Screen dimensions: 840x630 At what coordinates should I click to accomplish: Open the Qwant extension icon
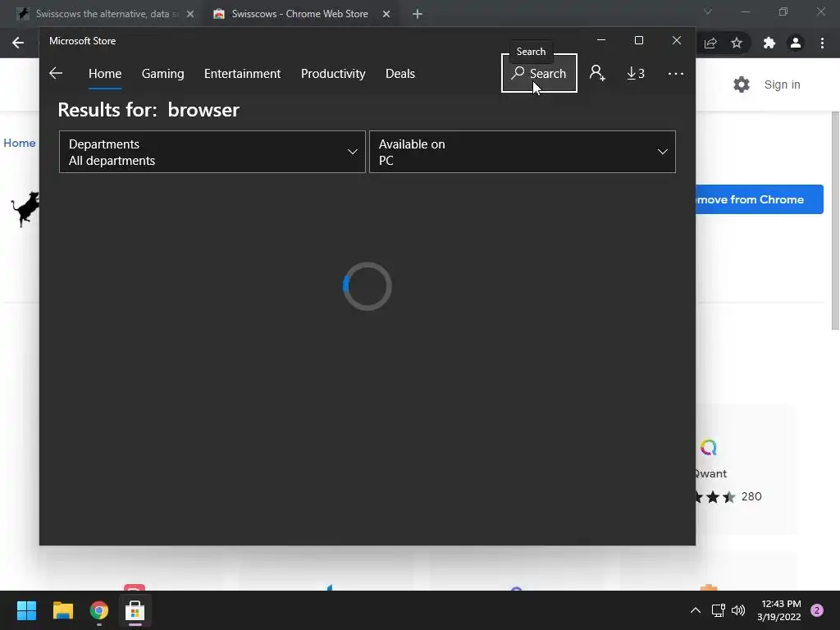point(709,447)
